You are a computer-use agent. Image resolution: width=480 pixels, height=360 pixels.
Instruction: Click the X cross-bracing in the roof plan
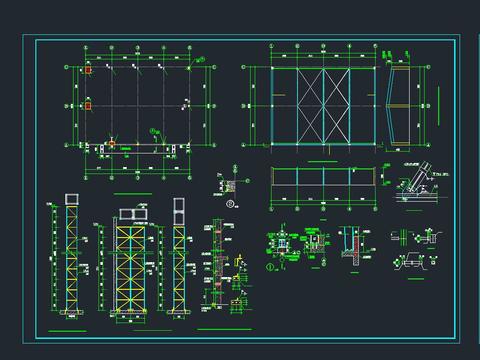tap(323, 106)
